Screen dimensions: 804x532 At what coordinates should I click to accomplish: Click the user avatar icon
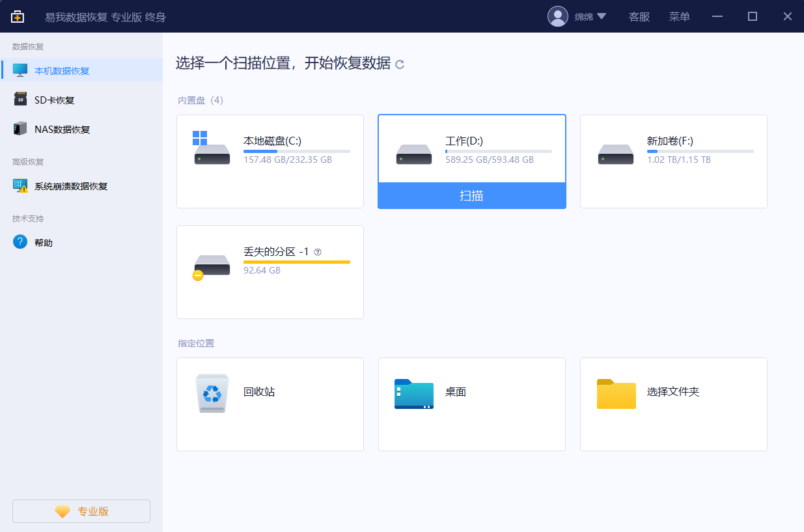558,16
